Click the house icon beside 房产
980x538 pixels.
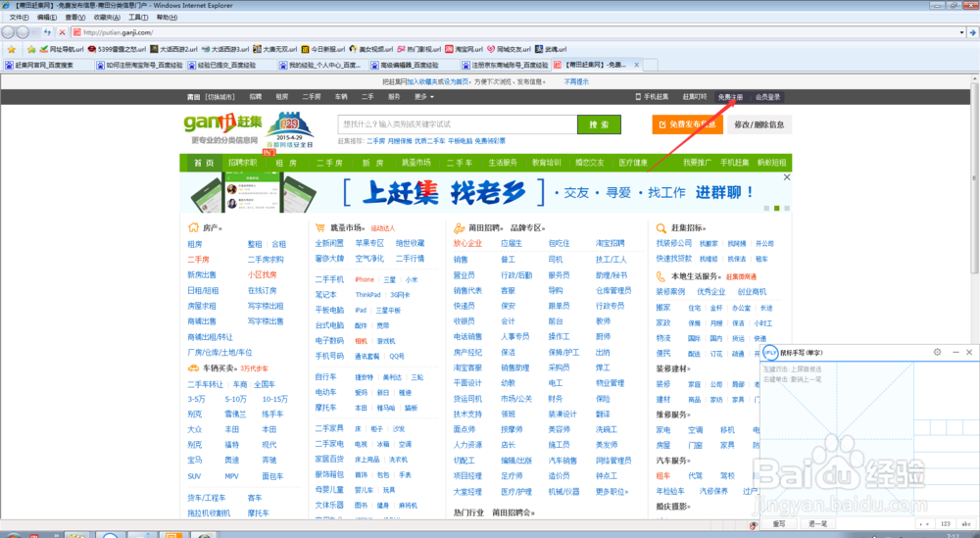click(193, 227)
